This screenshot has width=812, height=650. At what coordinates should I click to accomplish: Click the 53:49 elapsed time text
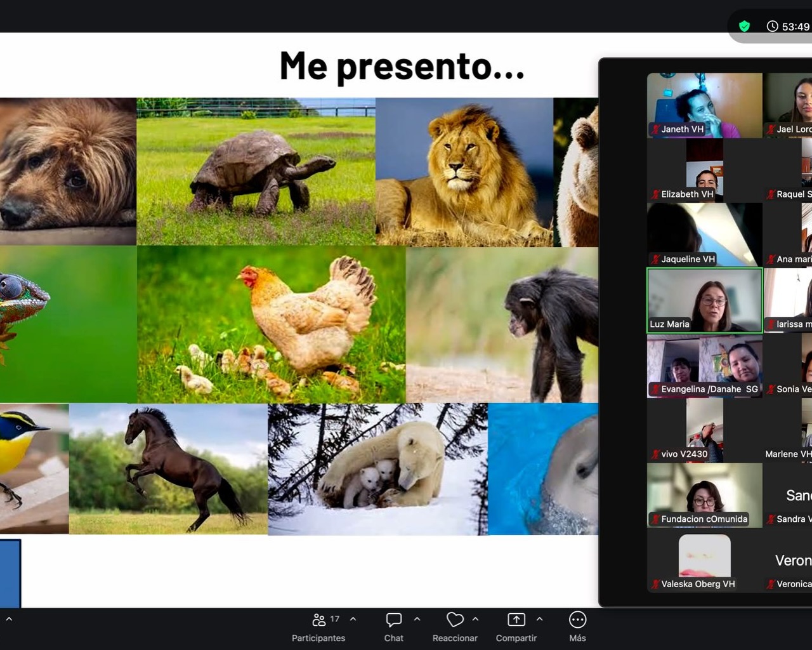pyautogui.click(x=796, y=27)
